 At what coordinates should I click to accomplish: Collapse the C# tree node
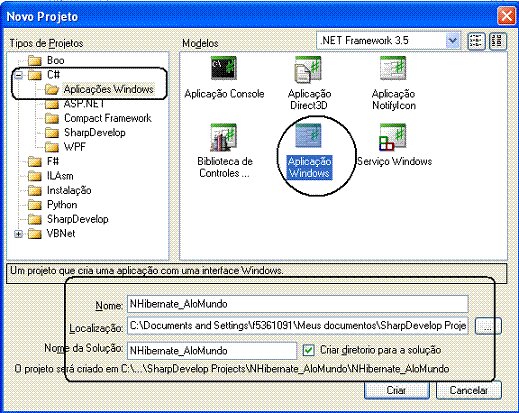pyautogui.click(x=19, y=75)
